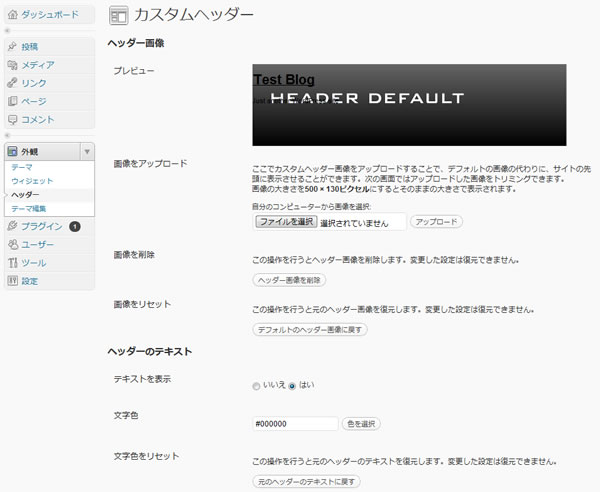Click the プレビュー label

pos(134,71)
